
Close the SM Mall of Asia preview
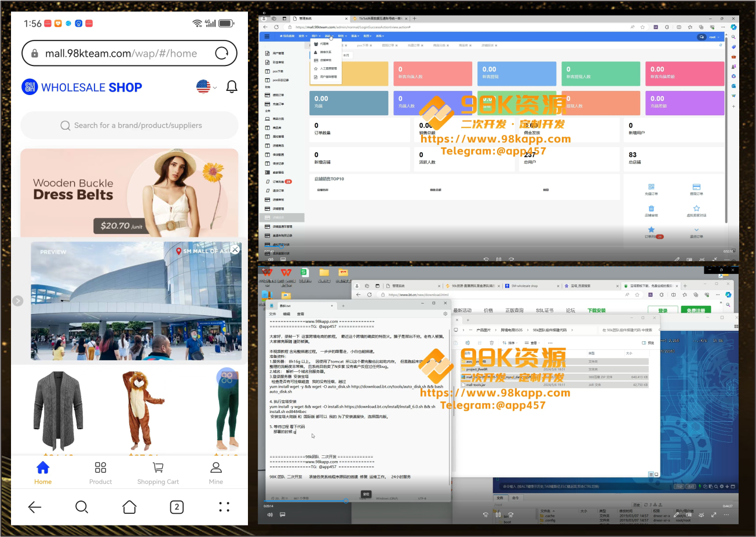[235, 250]
